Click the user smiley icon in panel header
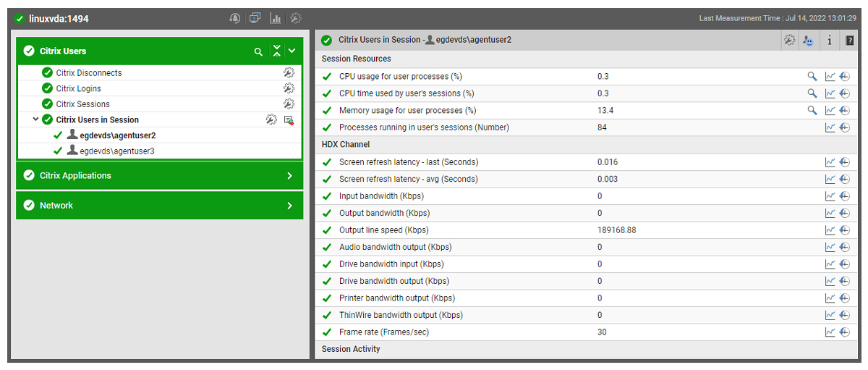868x370 pixels. (x=809, y=41)
